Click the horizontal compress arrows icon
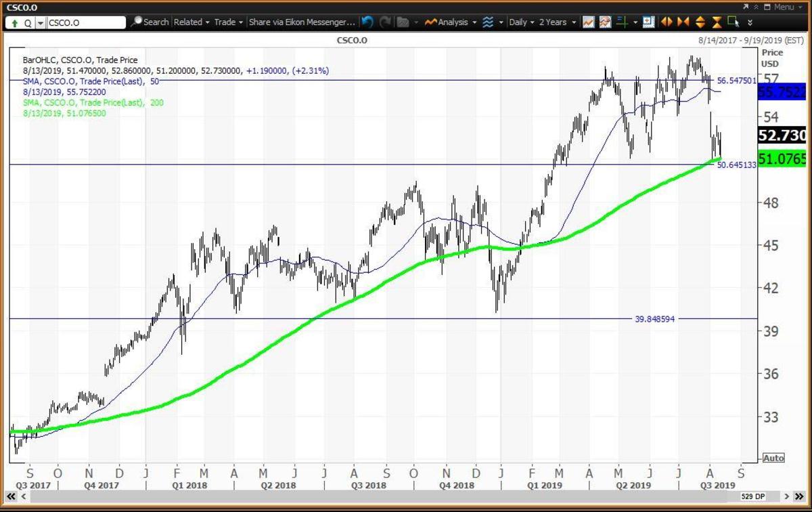The width and height of the screenshot is (812, 512). 683,22
